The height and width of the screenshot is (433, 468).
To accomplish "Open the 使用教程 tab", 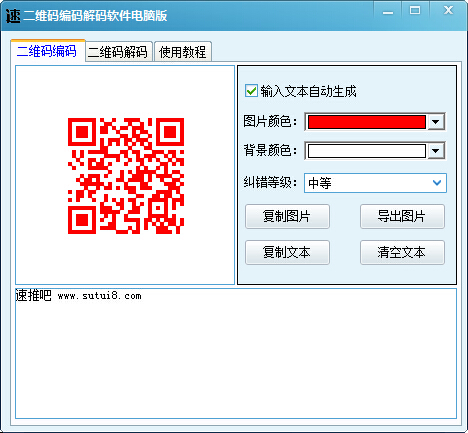I will (x=183, y=52).
